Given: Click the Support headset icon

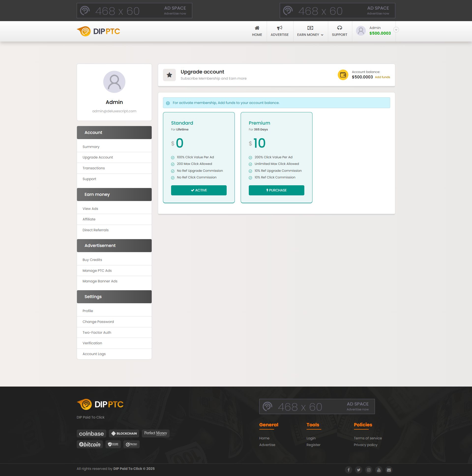Looking at the screenshot, I should point(339,28).
